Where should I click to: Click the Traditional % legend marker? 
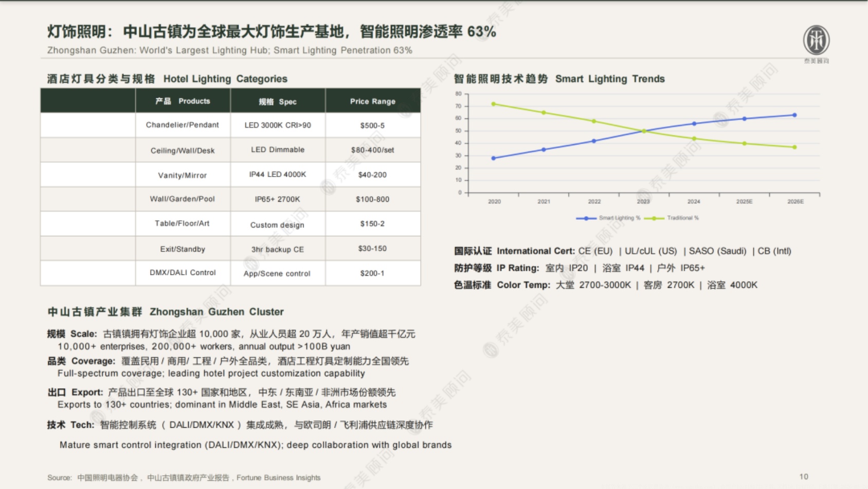pyautogui.click(x=654, y=218)
